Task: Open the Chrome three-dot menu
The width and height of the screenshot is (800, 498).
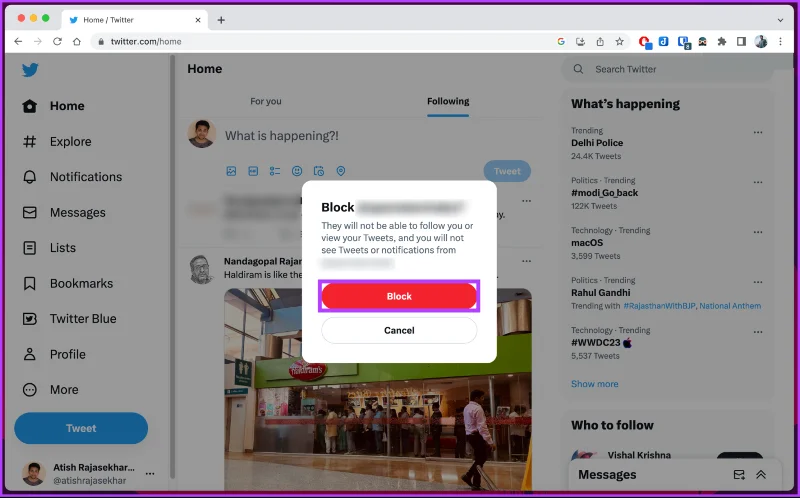Action: coord(780,42)
